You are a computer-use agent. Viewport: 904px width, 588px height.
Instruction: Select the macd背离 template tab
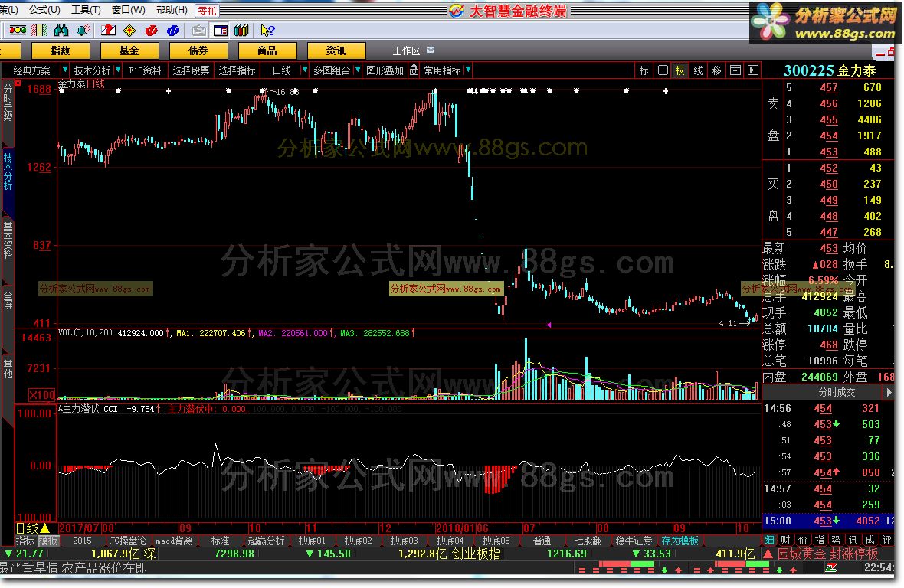point(174,541)
